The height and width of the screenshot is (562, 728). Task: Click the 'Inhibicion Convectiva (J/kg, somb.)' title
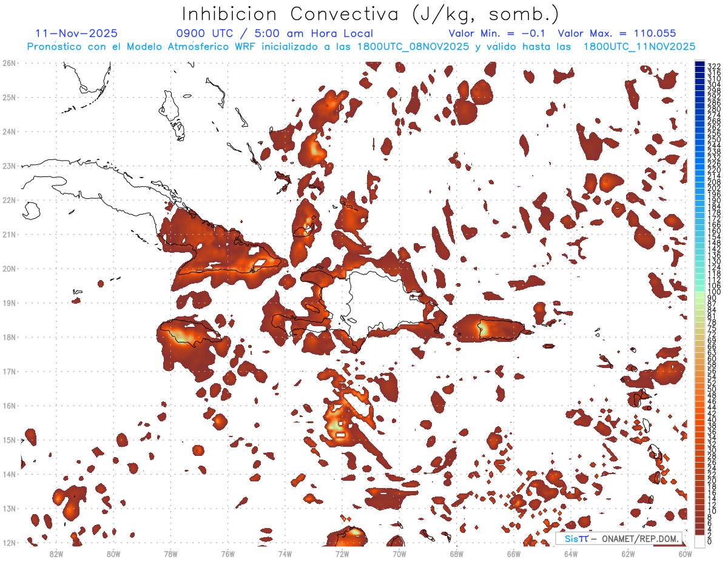tap(371, 14)
